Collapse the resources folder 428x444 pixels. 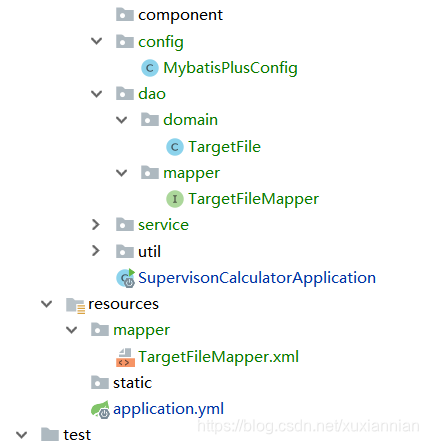(x=46, y=304)
